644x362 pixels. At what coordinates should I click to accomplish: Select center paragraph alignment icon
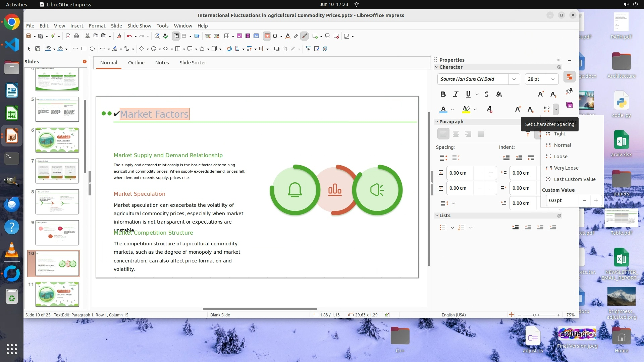coord(455,134)
